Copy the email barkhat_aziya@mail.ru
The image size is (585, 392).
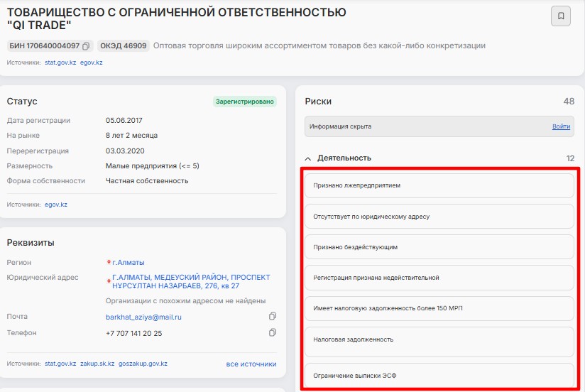(x=273, y=316)
